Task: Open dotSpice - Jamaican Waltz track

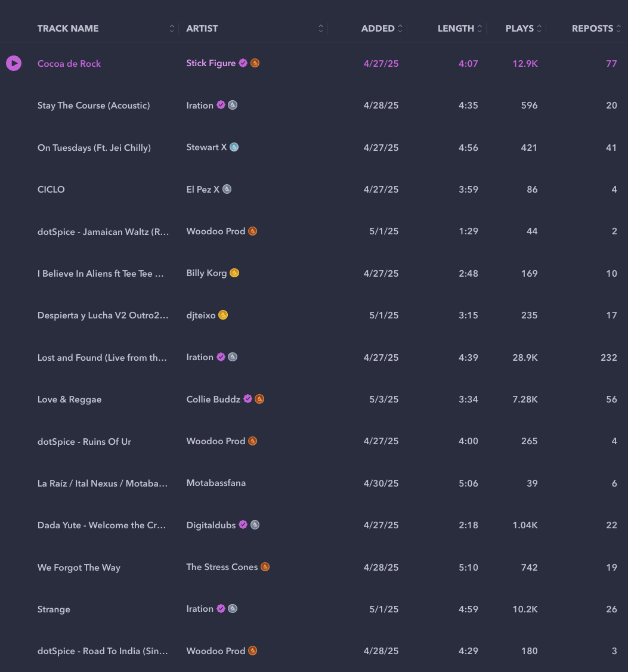Action: [x=103, y=232]
